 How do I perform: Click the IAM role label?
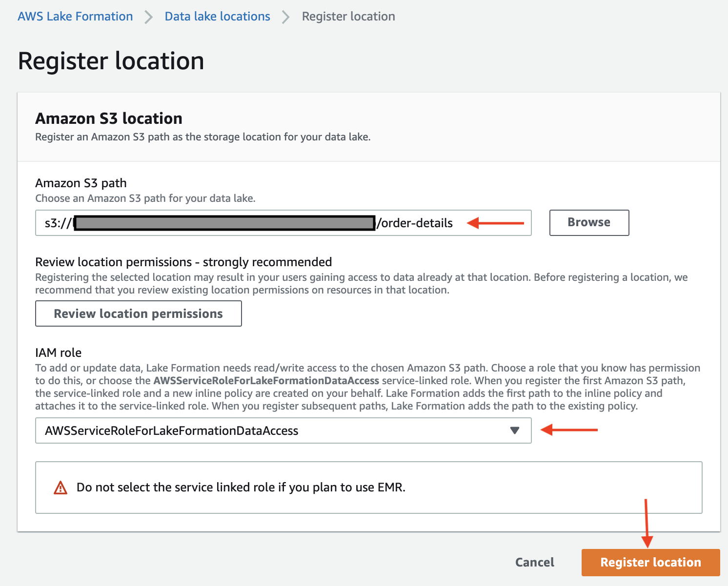[59, 352]
